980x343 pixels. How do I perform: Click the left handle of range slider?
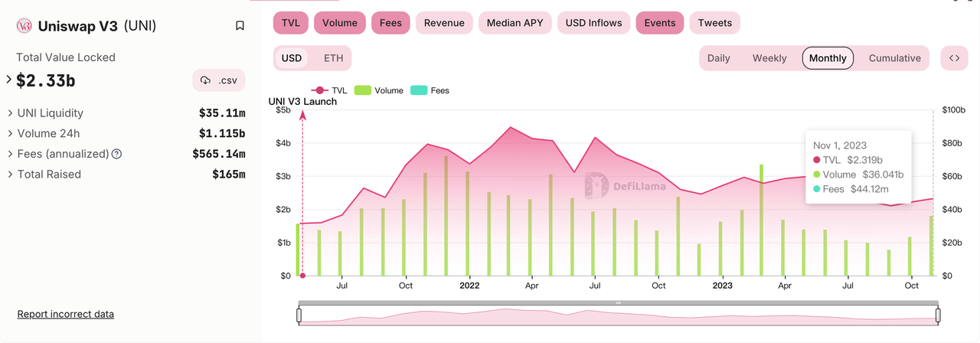pos(299,315)
